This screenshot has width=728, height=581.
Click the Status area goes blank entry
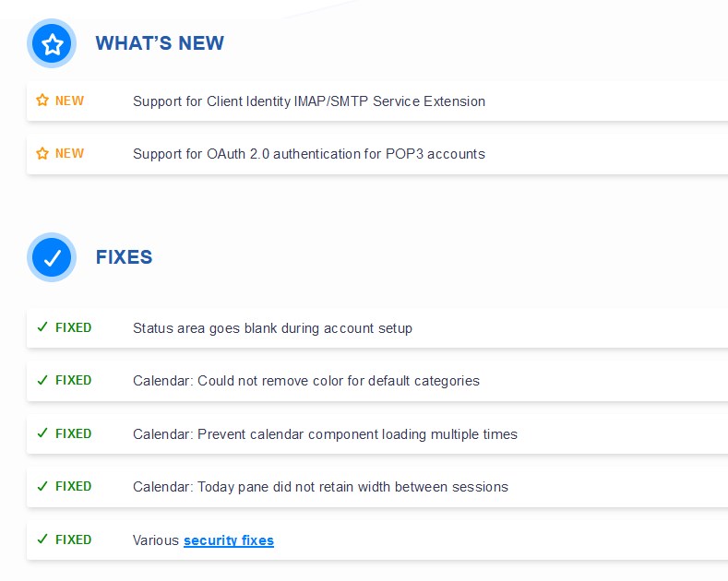tap(272, 328)
